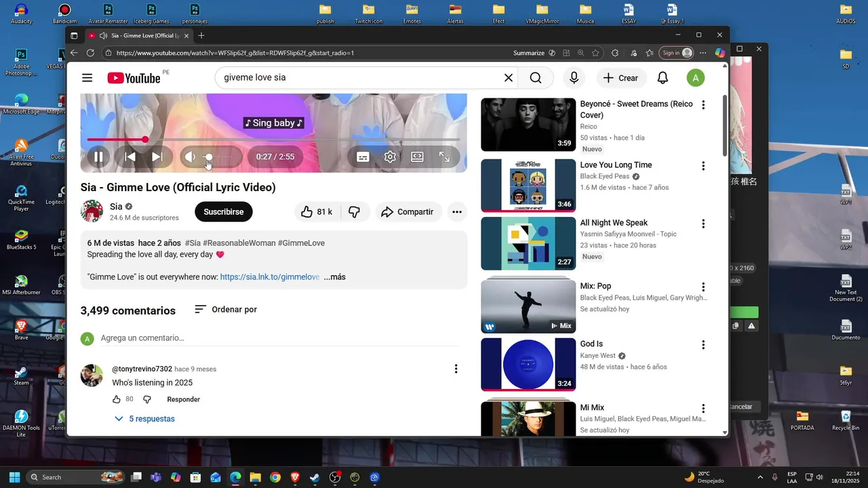Open the player settings gear
This screenshot has width=868, height=488.
[390, 157]
